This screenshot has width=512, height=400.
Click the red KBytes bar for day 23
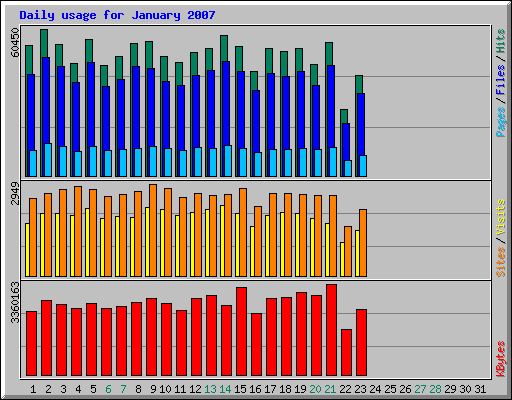coord(361,343)
